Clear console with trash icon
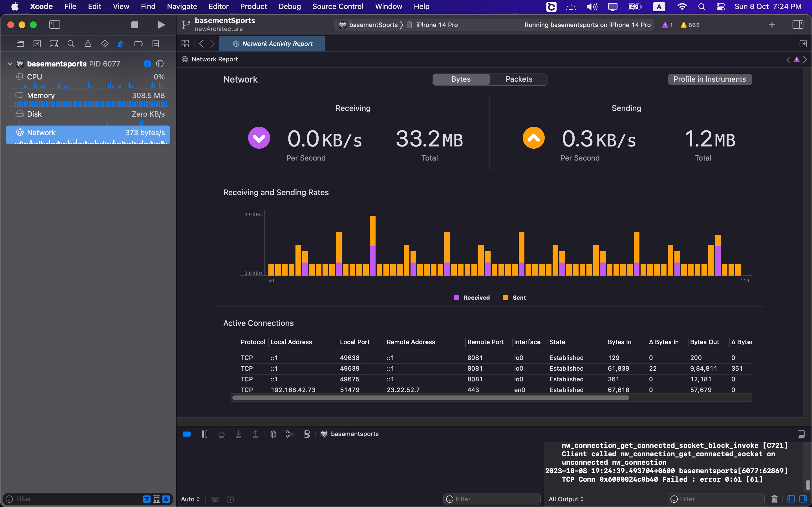This screenshot has width=812, height=507. [775, 499]
